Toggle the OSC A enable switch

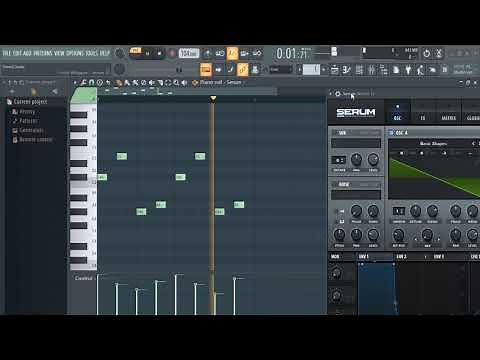point(392,133)
